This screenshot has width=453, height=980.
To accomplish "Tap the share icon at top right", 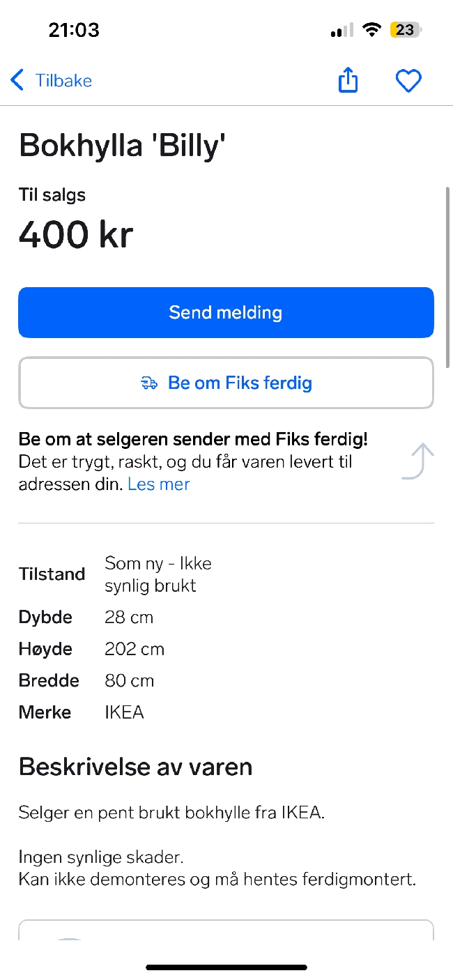I will (348, 80).
